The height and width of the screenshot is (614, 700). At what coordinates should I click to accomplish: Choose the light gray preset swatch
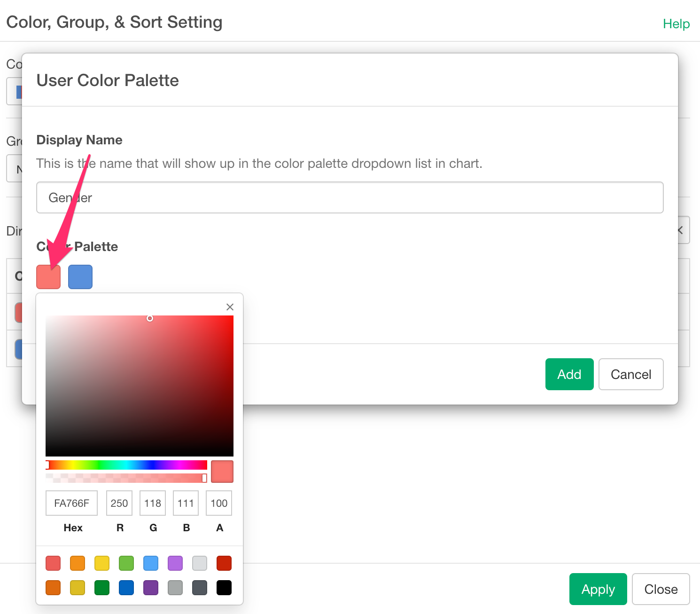pos(200,563)
